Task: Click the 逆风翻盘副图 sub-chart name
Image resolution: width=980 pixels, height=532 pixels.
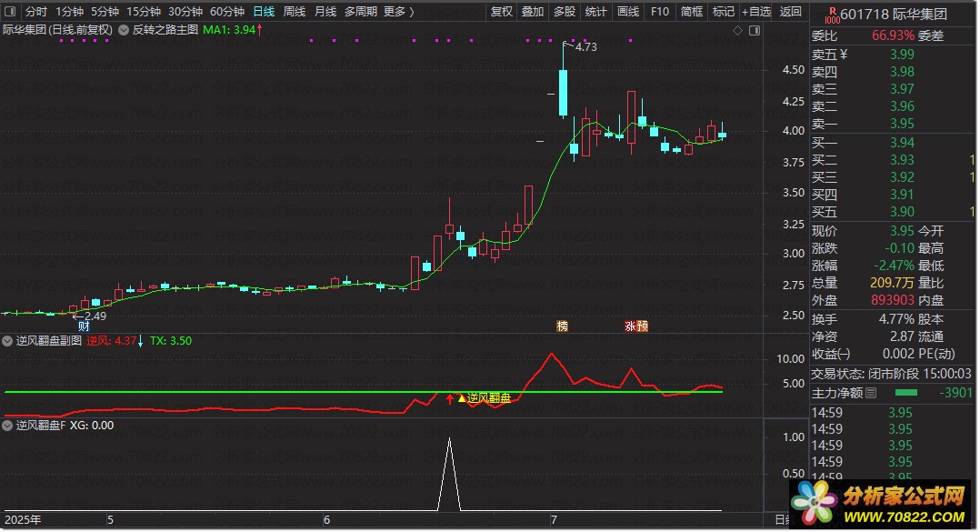Action: pyautogui.click(x=49, y=341)
